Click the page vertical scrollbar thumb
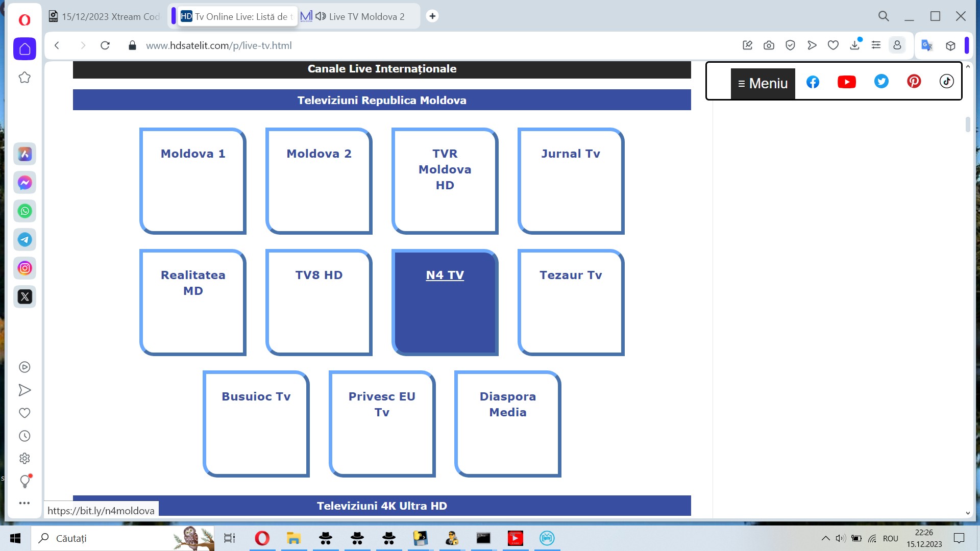 (968, 124)
